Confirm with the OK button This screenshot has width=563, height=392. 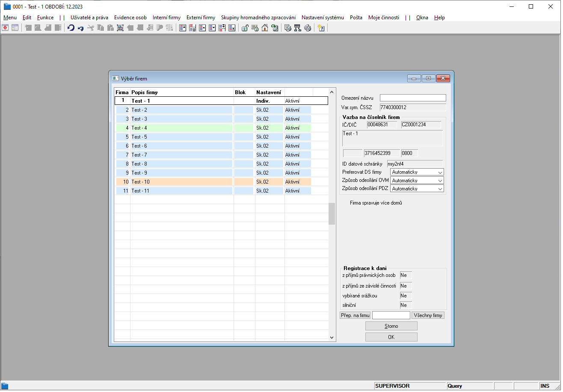click(391, 337)
